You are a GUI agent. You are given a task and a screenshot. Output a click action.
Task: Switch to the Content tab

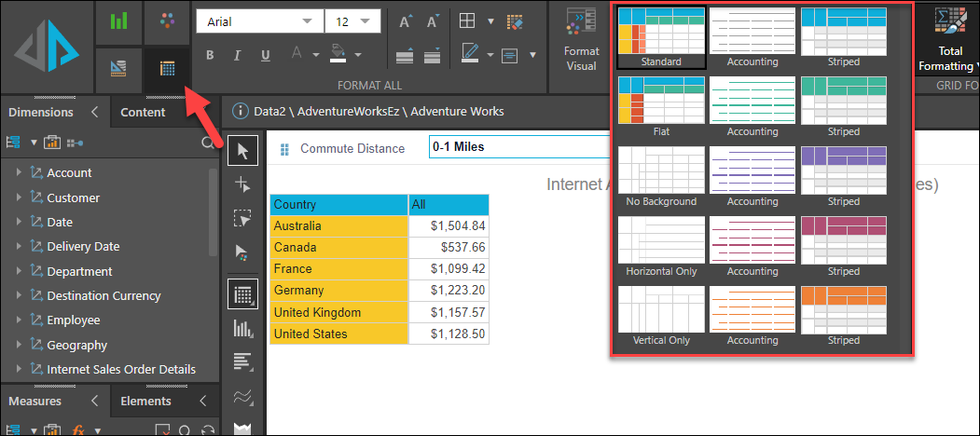point(143,112)
